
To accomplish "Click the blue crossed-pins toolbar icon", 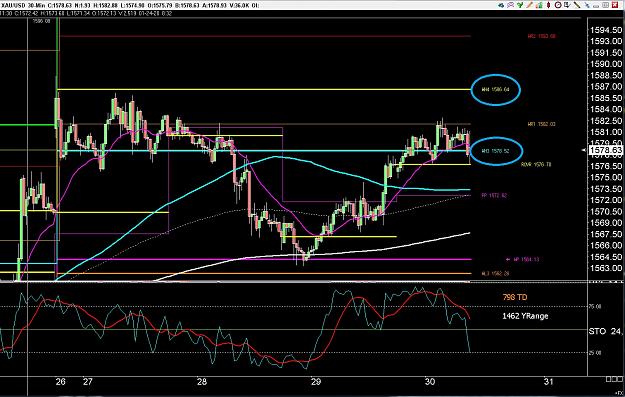I will [x=587, y=5].
